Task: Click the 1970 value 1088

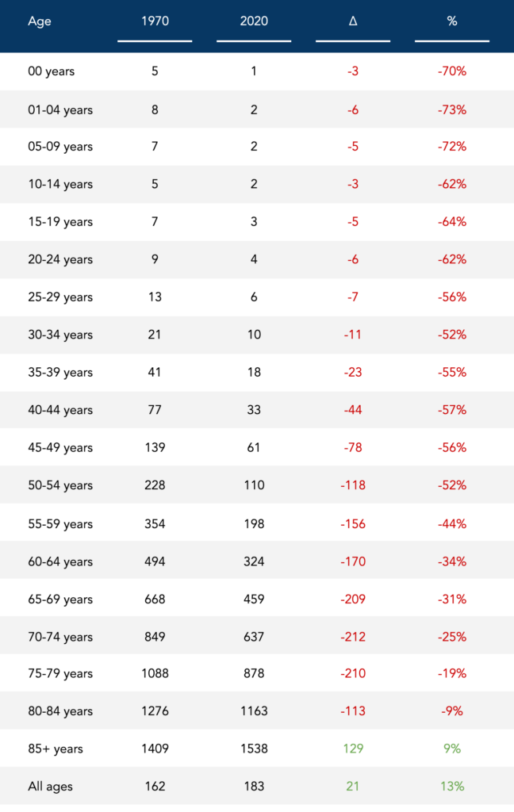Action: [155, 674]
